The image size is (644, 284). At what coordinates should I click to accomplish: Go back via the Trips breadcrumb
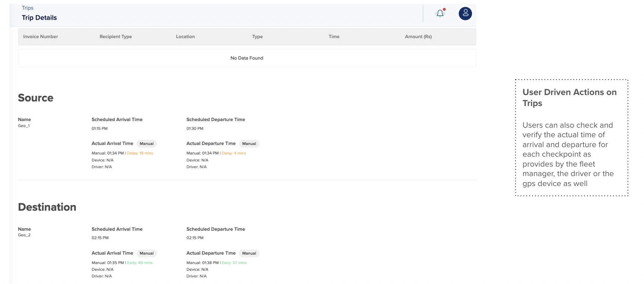[28, 8]
